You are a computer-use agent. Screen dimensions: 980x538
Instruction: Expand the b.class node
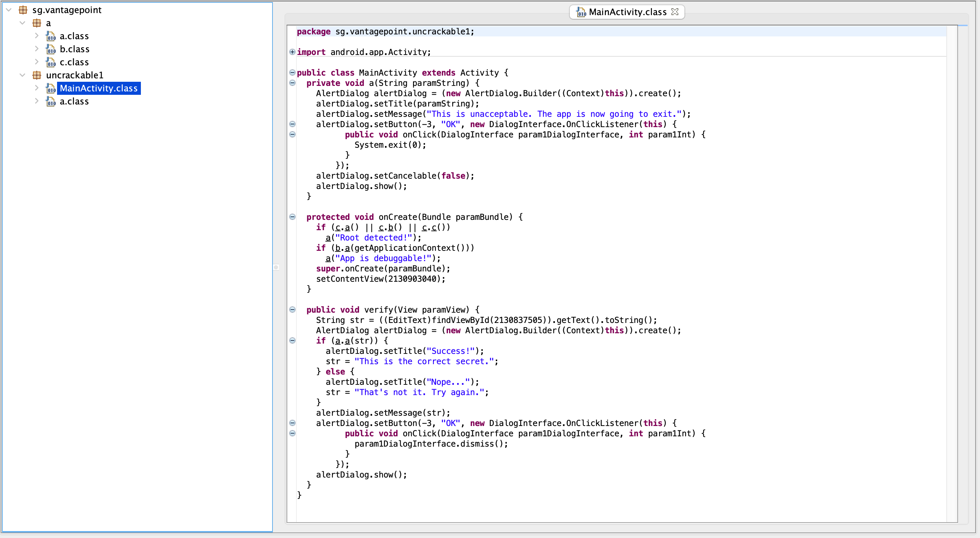click(x=36, y=49)
